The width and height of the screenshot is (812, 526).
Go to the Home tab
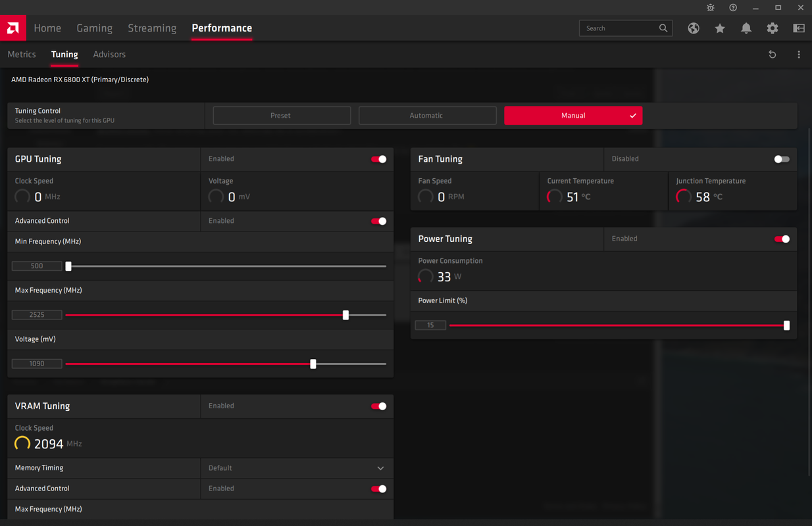47,28
